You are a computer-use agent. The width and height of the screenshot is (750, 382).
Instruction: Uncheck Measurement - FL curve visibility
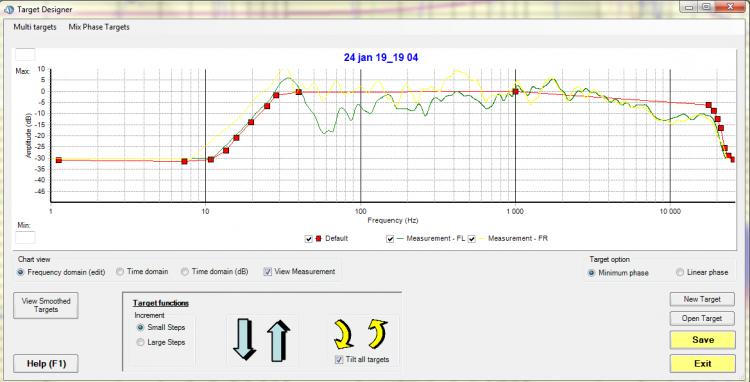click(390, 239)
